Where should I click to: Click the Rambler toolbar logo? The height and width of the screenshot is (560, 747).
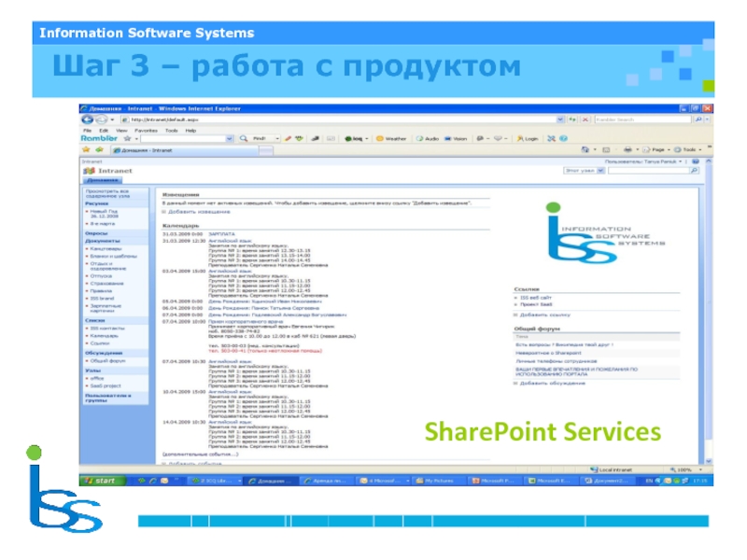(99, 138)
